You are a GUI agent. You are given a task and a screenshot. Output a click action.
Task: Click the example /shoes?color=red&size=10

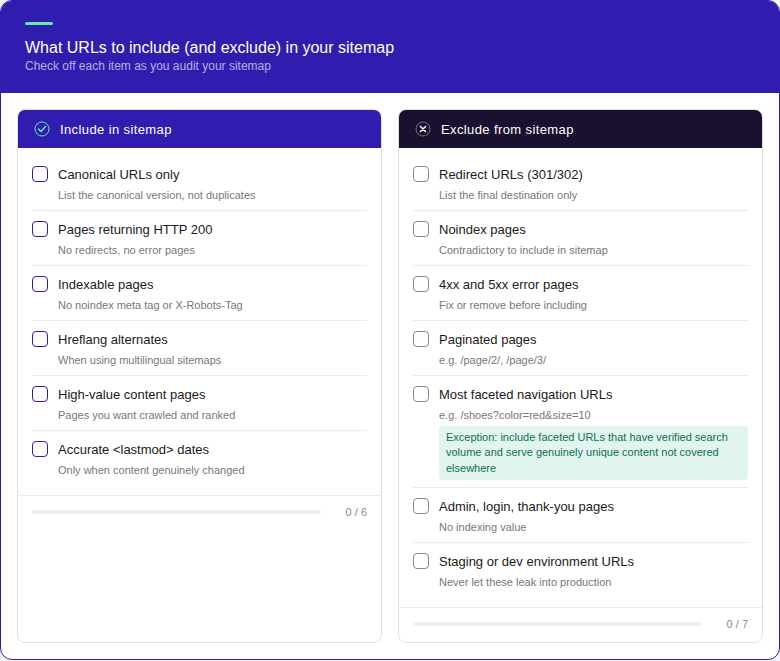(525, 415)
